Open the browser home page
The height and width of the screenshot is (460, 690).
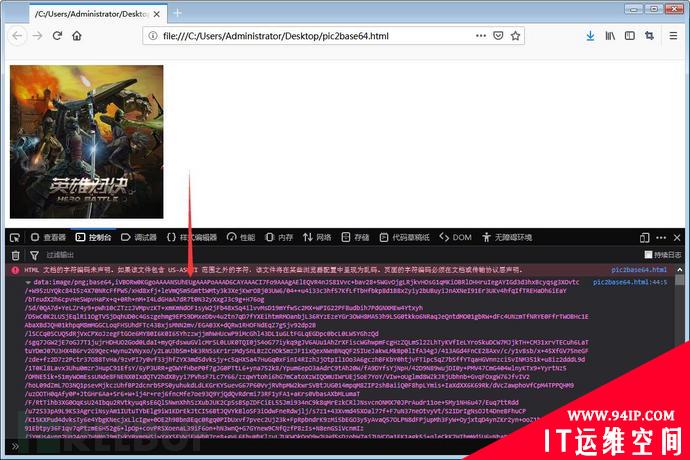tap(77, 36)
